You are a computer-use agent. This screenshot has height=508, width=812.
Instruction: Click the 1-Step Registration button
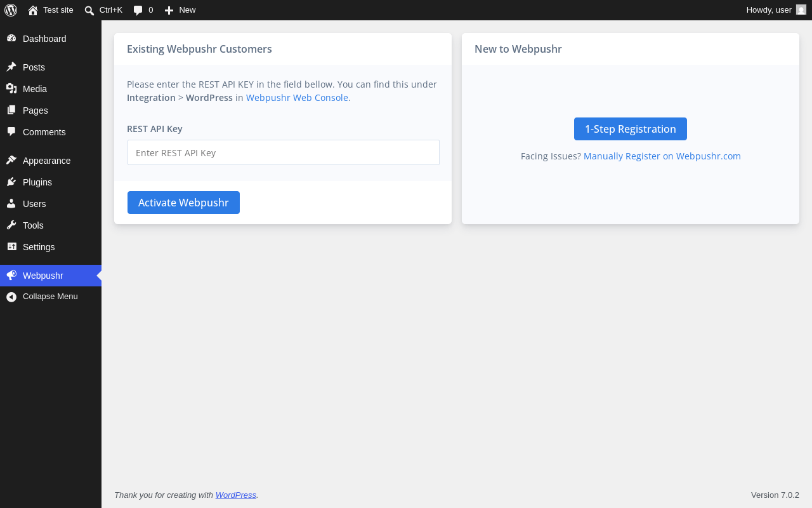[x=631, y=129]
